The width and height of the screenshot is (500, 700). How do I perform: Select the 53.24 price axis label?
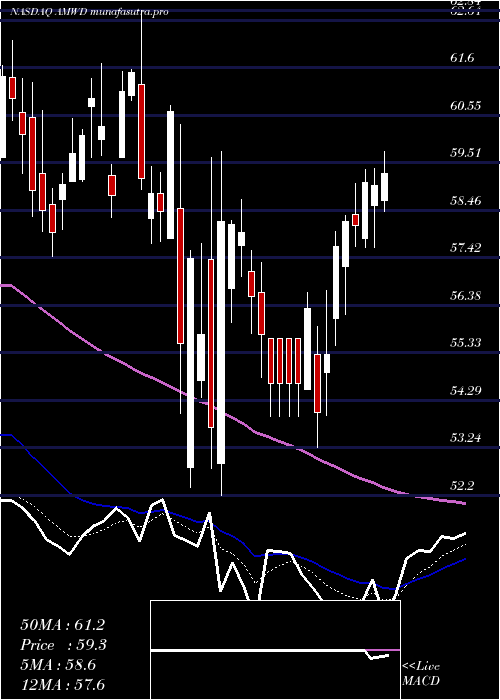466,438
